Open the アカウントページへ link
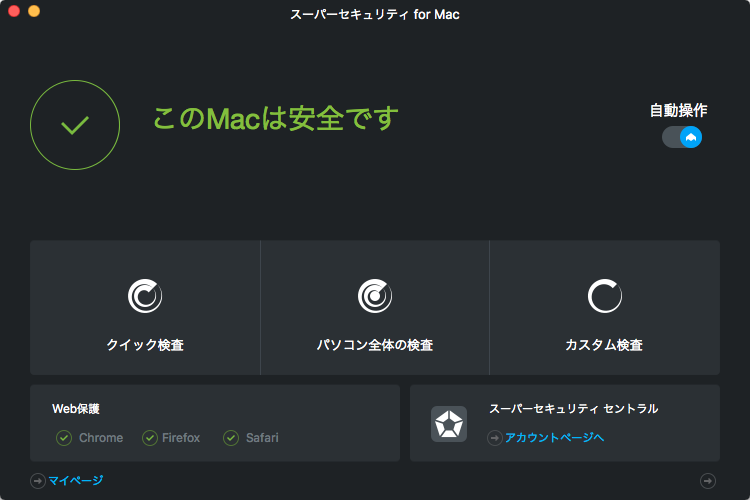The image size is (750, 500). click(554, 437)
